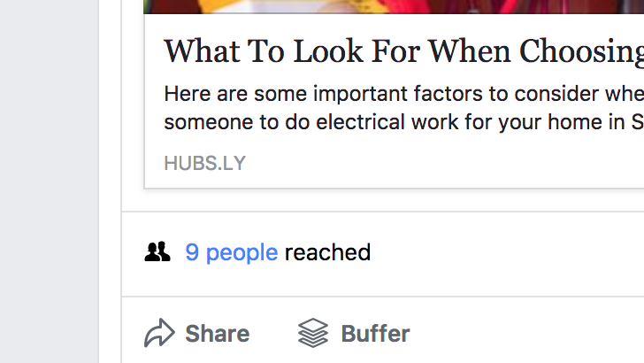Click the Share arrow icon
Screen dimensions: 644x363
click(x=159, y=333)
